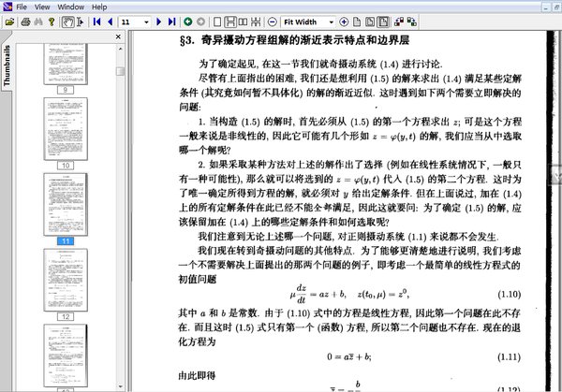Select the thumbnail below page 12
The width and height of the screenshot is (562, 392).
point(66,356)
